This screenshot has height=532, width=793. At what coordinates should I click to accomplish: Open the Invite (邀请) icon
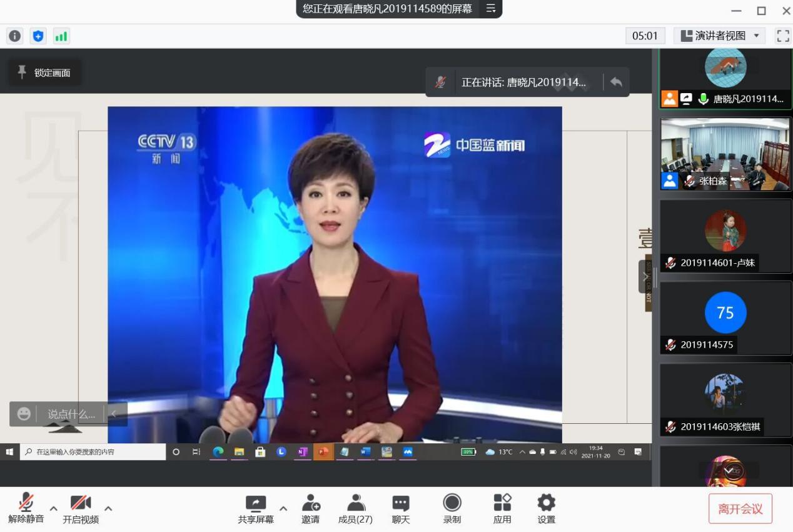point(311,509)
